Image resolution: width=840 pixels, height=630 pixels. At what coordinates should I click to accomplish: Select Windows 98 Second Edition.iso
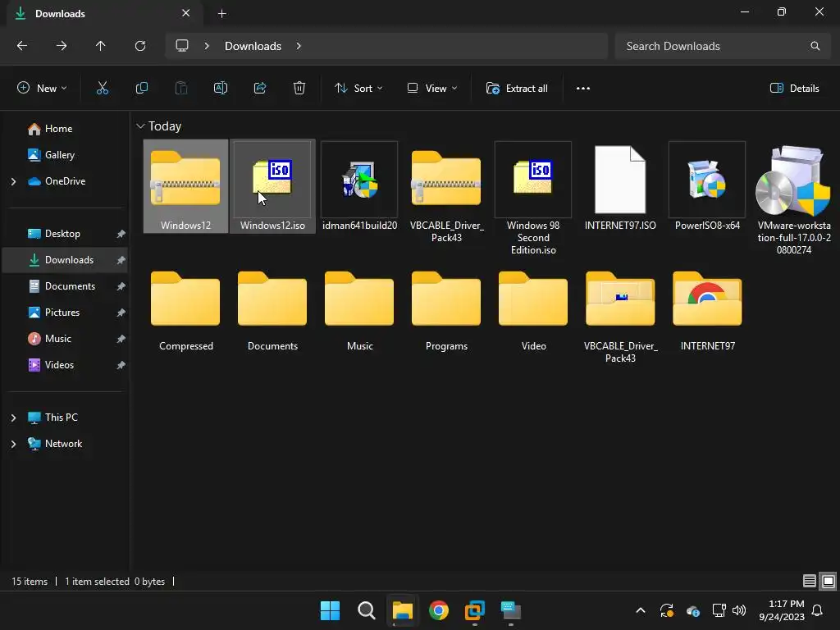pyautogui.click(x=533, y=199)
